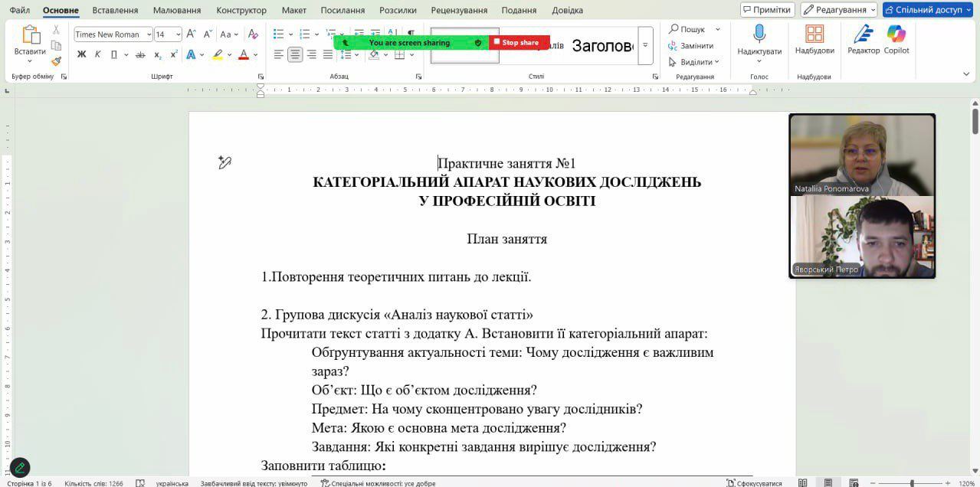Start dictation with the microphone icon
The width and height of the screenshot is (980, 487).
point(759,39)
